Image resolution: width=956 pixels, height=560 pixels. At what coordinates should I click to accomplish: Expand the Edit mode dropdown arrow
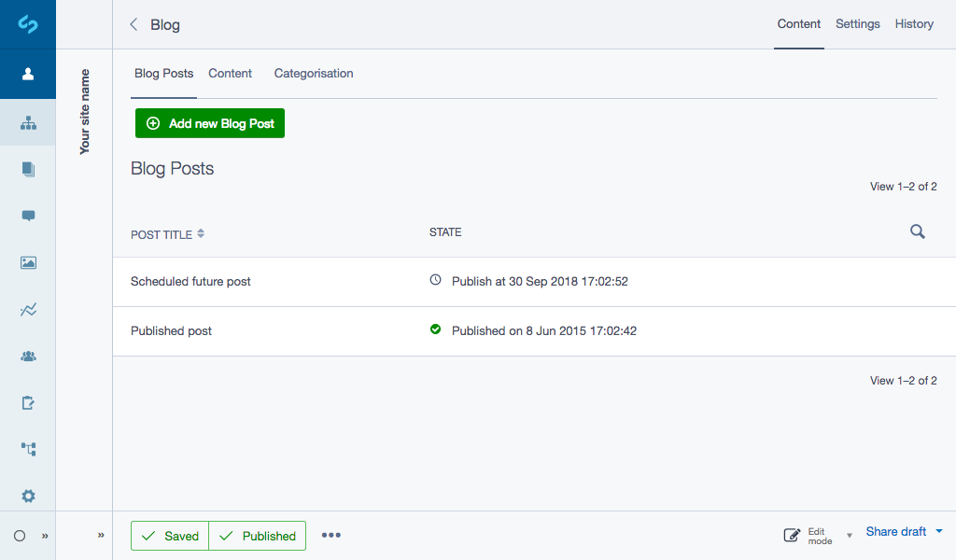849,535
